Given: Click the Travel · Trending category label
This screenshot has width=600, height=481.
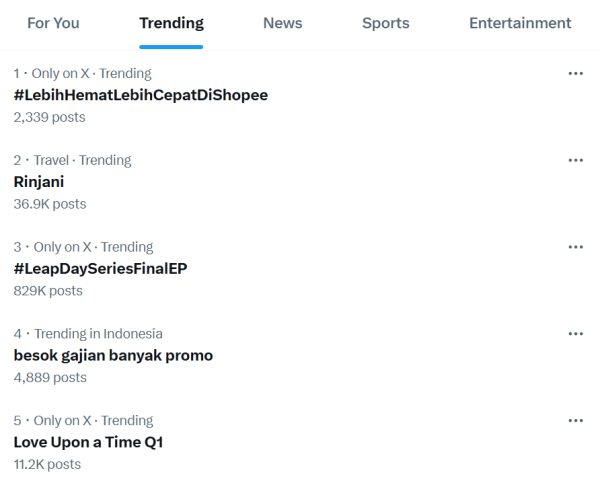Looking at the screenshot, I should click(82, 160).
